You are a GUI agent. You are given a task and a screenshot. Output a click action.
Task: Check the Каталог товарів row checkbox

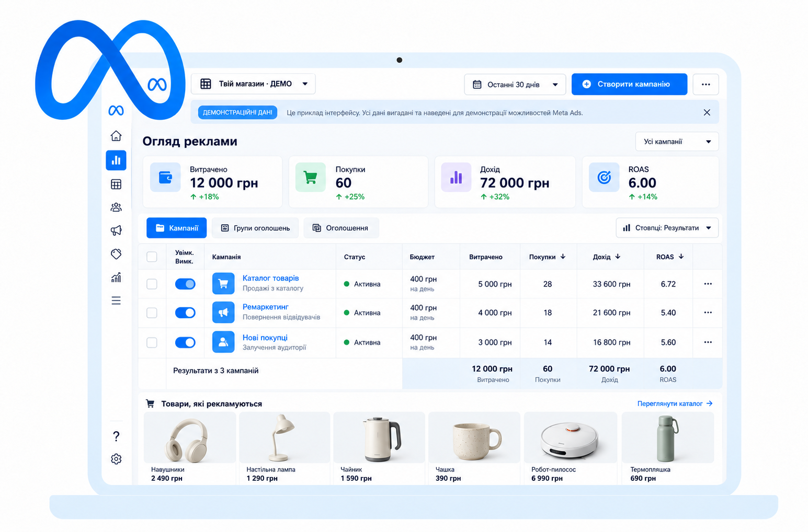point(152,284)
